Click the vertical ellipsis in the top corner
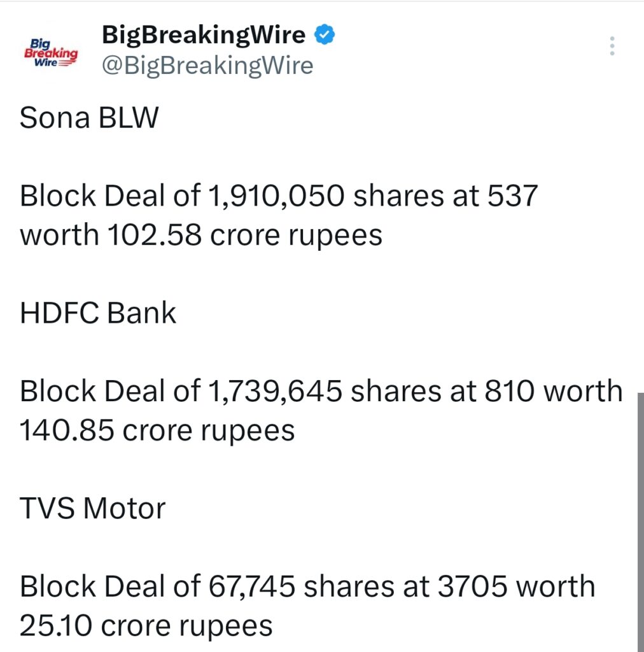This screenshot has width=644, height=652. [x=612, y=46]
